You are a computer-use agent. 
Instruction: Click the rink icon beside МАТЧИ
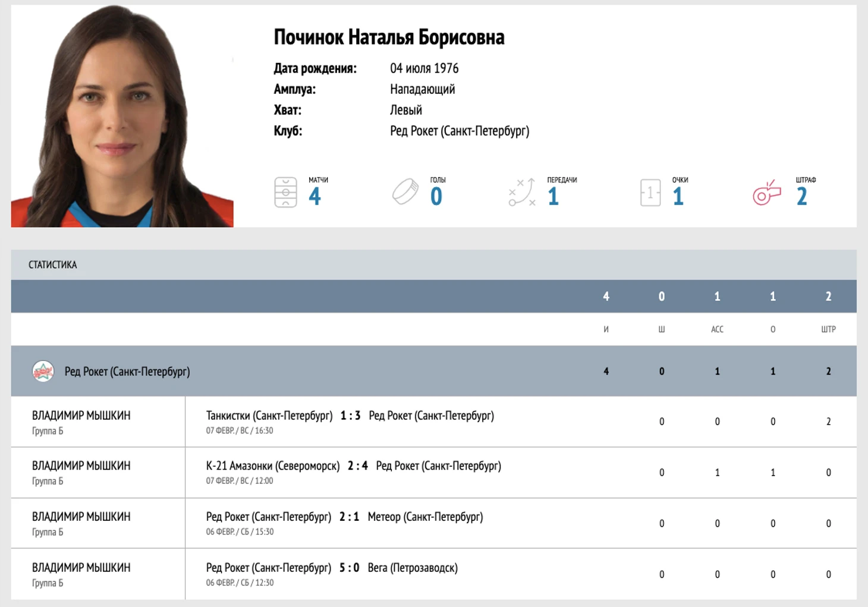click(285, 192)
